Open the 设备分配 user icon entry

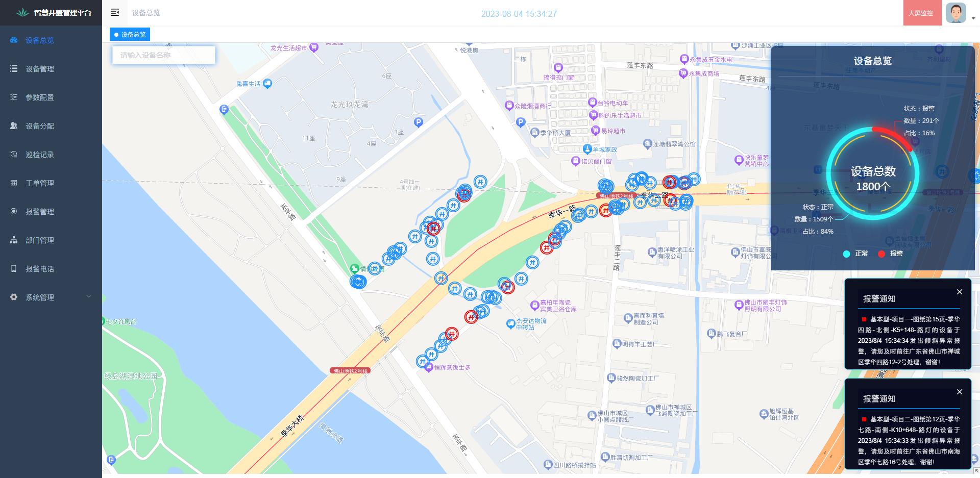[14, 125]
